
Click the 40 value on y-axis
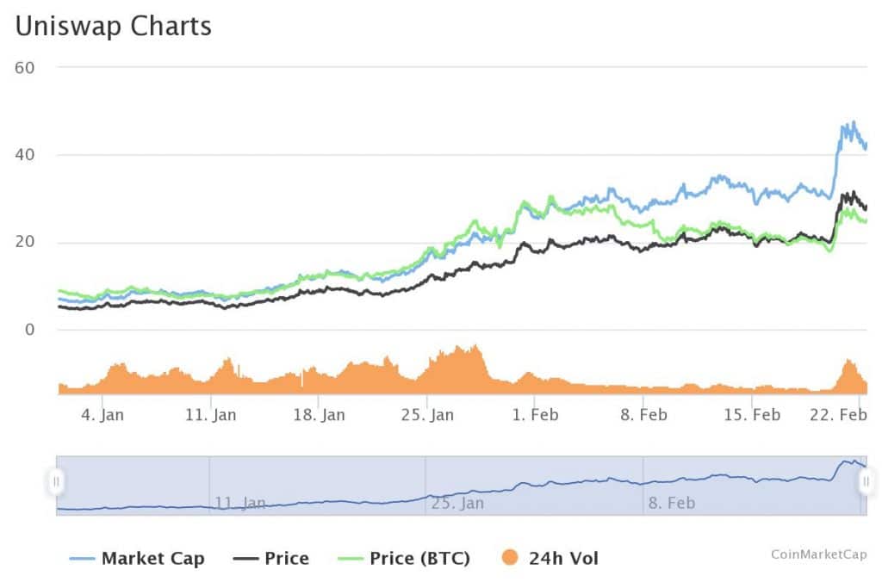tap(24, 155)
